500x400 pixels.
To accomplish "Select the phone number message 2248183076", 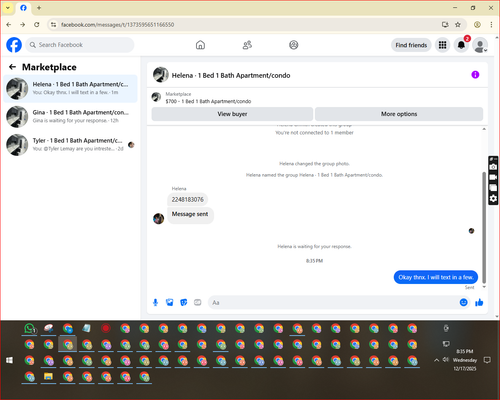I will click(188, 200).
